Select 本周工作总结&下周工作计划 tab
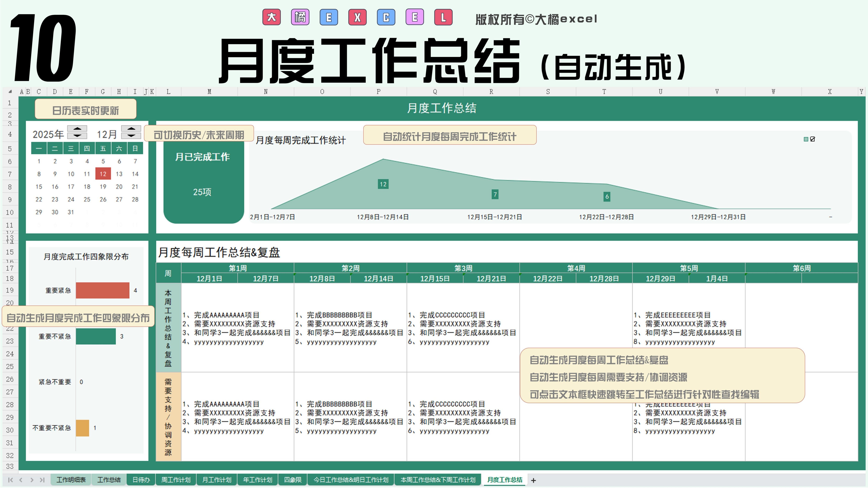The image size is (868, 488). (x=438, y=480)
